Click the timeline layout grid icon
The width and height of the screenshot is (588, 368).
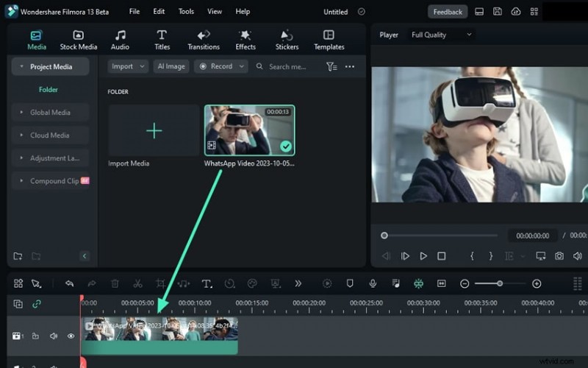18,283
